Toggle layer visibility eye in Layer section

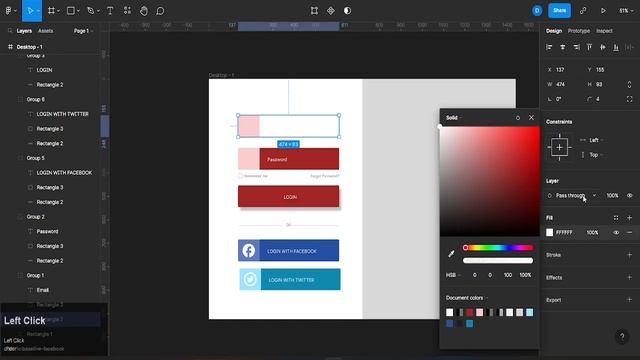click(x=629, y=196)
